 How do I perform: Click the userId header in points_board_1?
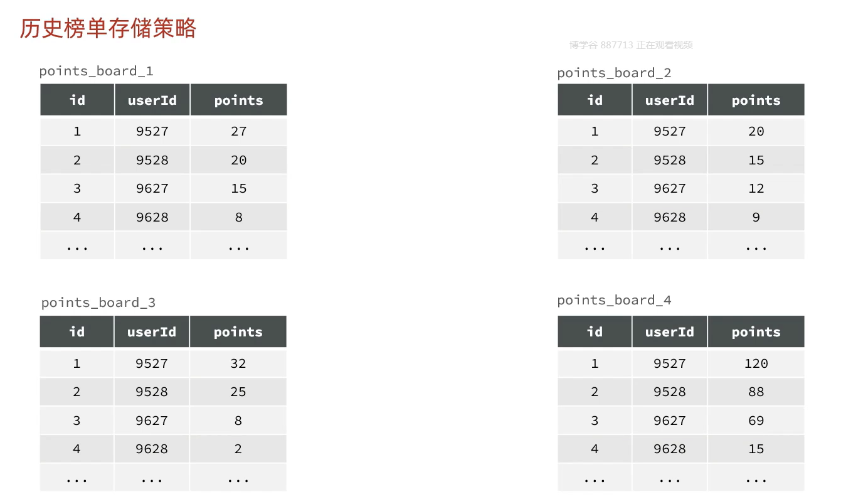click(152, 100)
